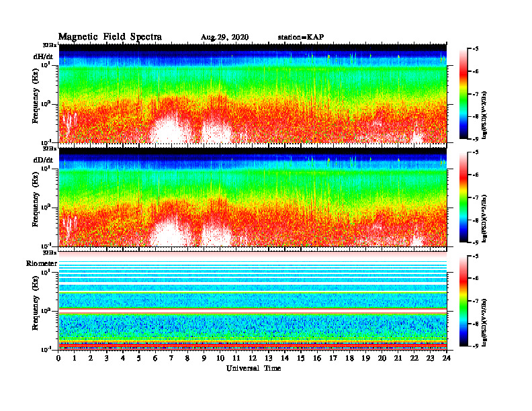Click the "Universal Time" axis title
Viewport: 532px width, 411px height.
[254, 368]
